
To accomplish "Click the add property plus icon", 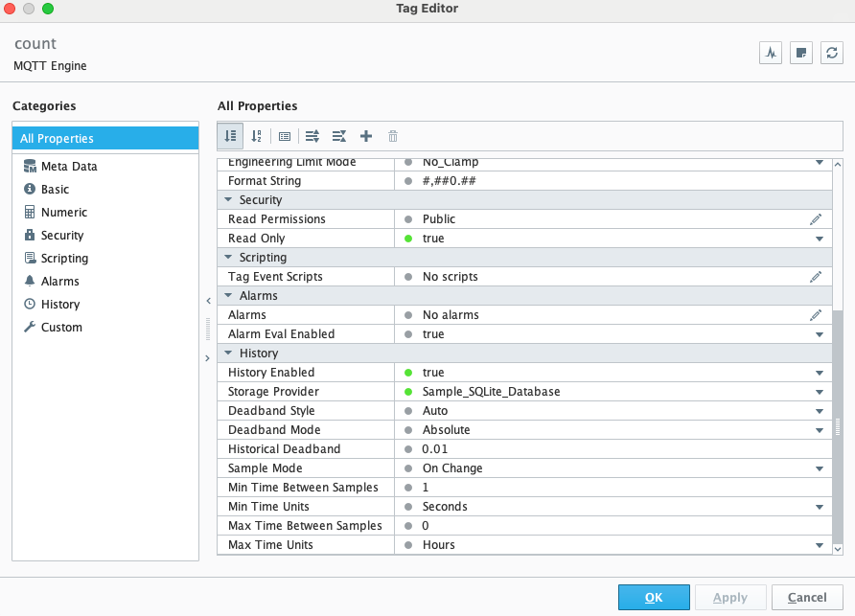I will 366,136.
